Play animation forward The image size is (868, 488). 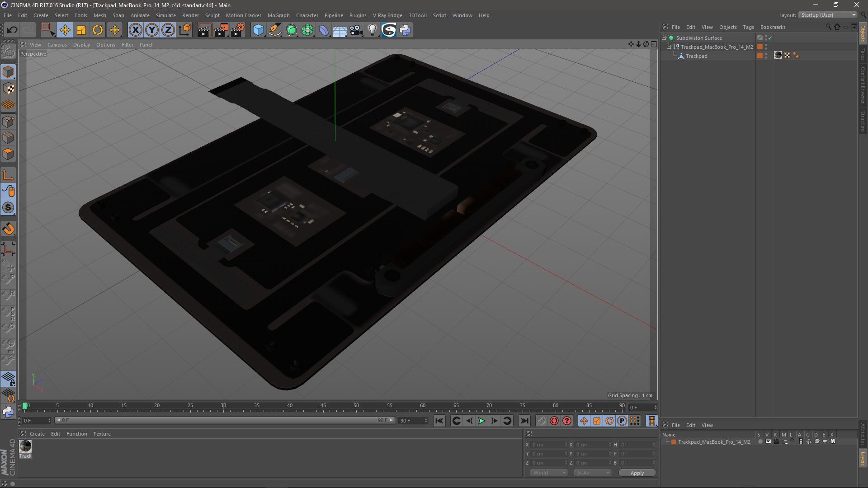click(x=481, y=421)
